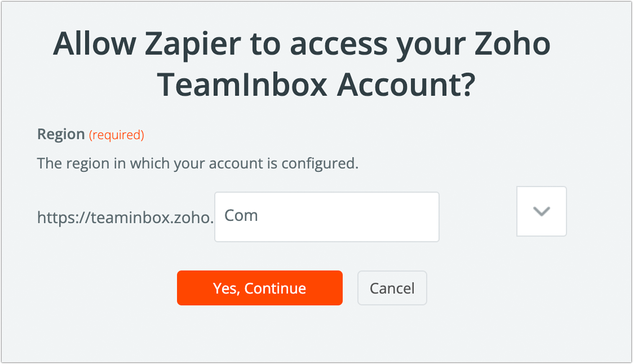This screenshot has height=364, width=633.
Task: Expand the list of Zoho regions
Action: coord(542,211)
